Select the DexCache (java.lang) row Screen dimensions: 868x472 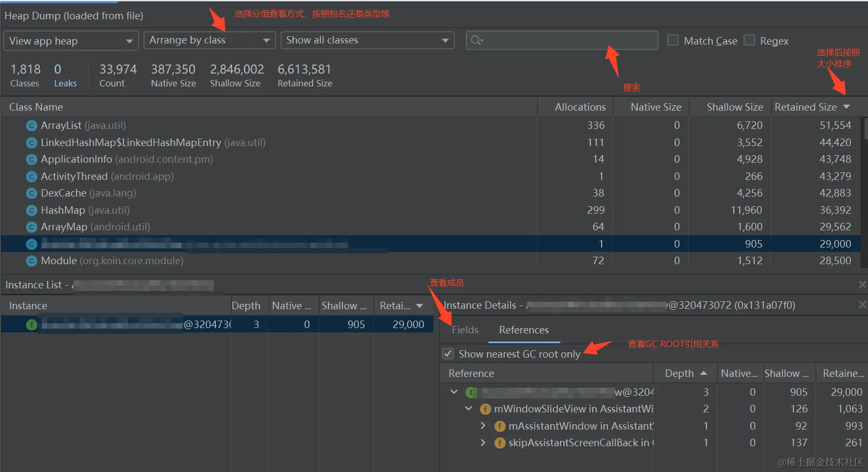click(431, 193)
